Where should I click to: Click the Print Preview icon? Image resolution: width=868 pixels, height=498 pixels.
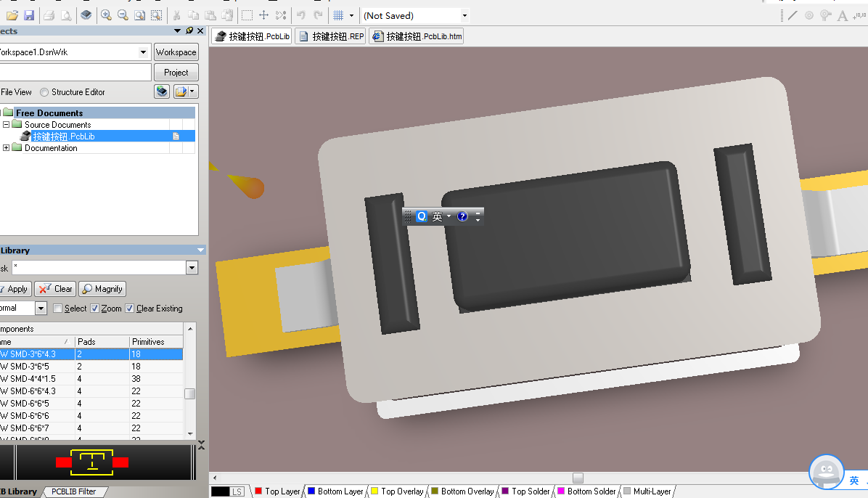(66, 15)
